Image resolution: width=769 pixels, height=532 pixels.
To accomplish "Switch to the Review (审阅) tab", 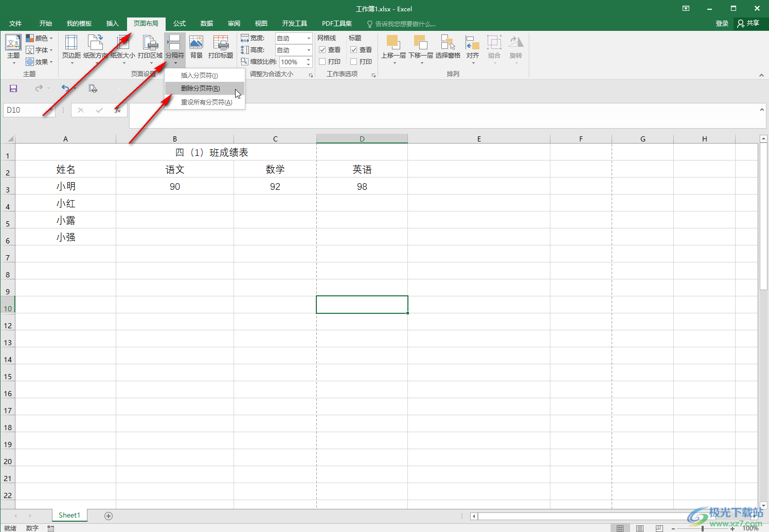I will (234, 23).
